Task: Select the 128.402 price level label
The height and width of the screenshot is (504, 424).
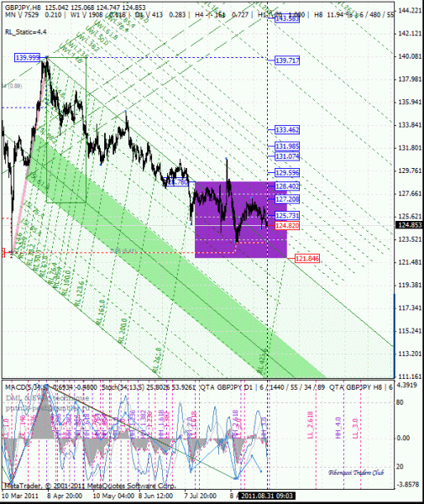Action: 287,186
